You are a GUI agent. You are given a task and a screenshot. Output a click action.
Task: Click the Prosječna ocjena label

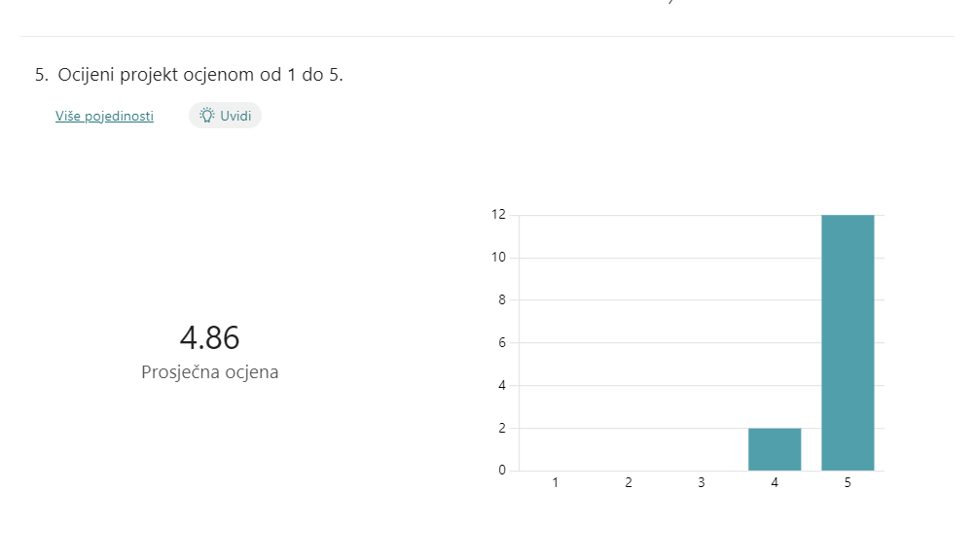pyautogui.click(x=209, y=371)
